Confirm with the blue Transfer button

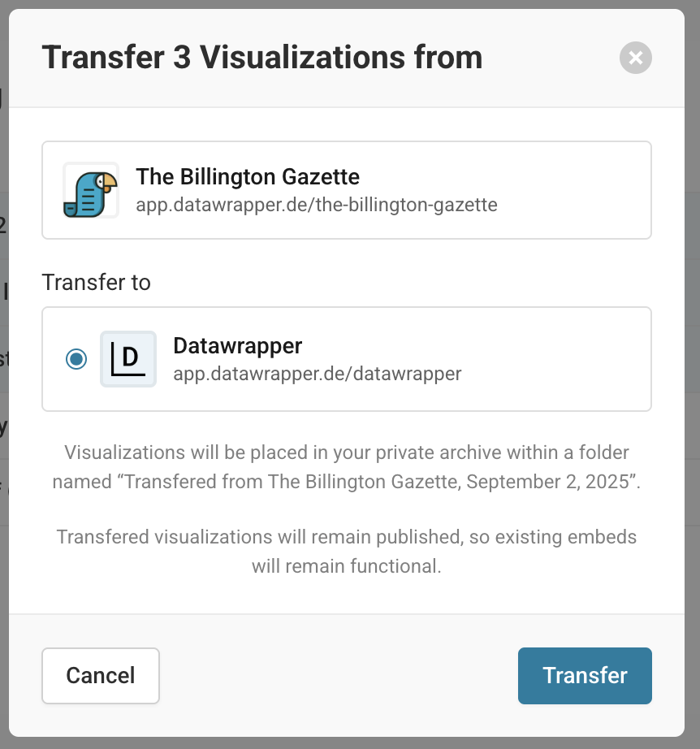[x=585, y=675]
